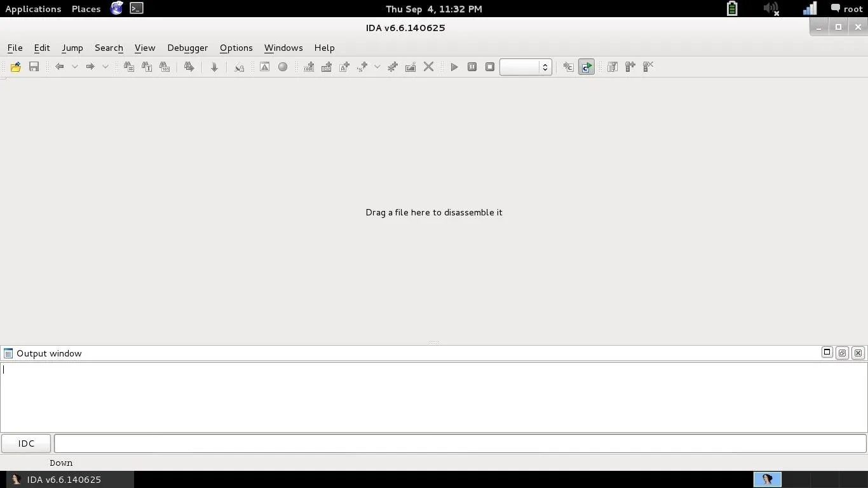Pause the process with pause button

pyautogui.click(x=472, y=67)
